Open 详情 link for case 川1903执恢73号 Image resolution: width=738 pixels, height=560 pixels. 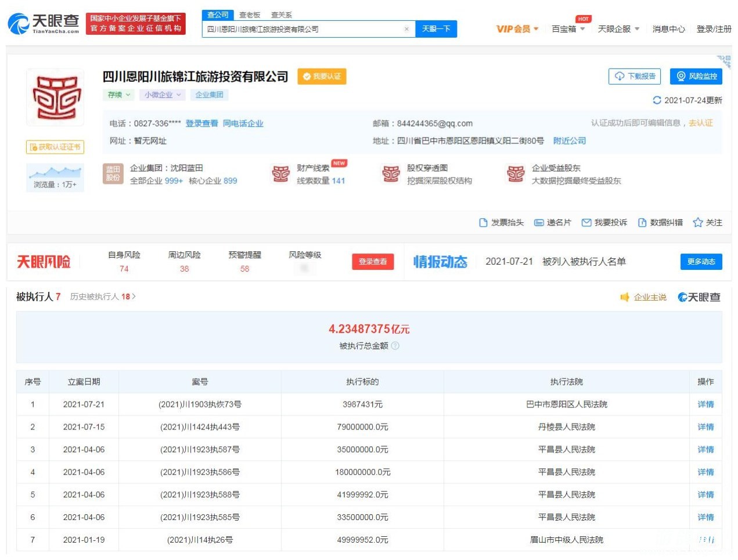705,404
